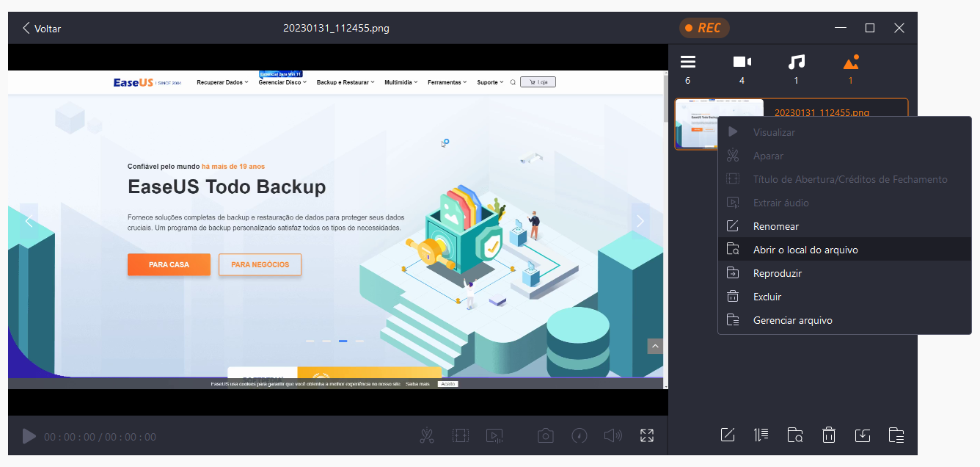The image size is (980, 467).
Task: Open file location folder-search icon
Action: point(795,435)
